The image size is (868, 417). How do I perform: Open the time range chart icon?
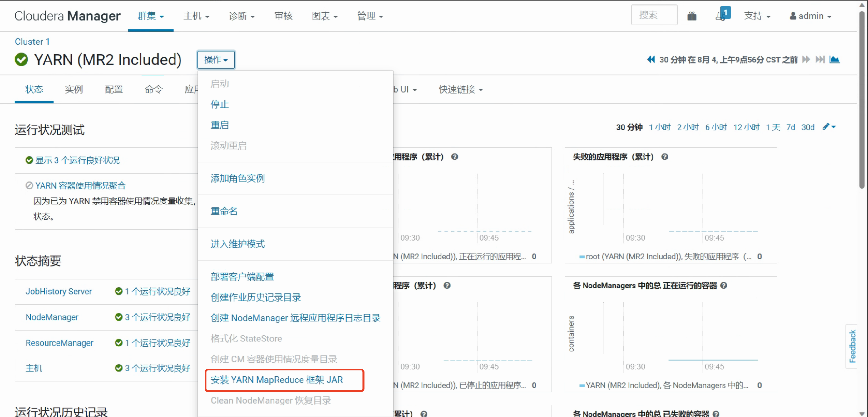pos(834,60)
